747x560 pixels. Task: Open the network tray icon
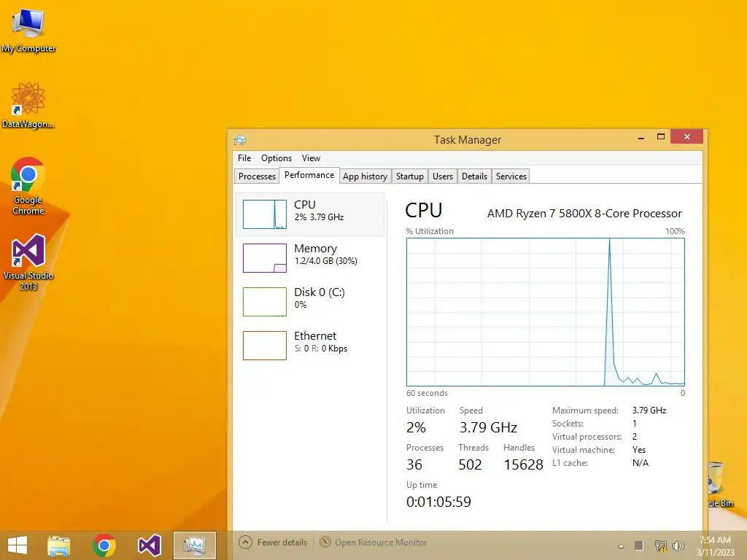coord(661,545)
